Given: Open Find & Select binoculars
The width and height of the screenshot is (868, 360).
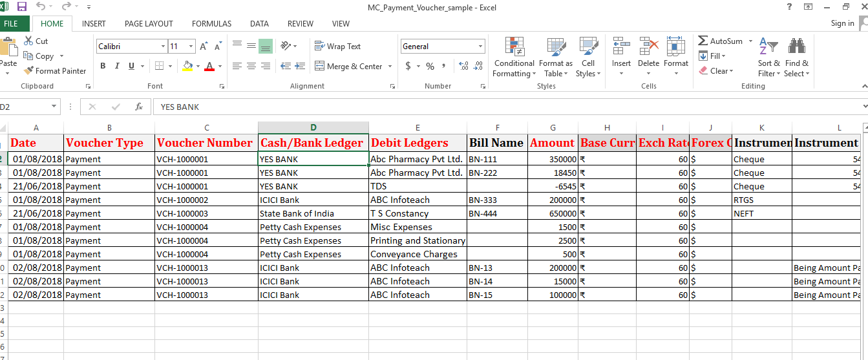Looking at the screenshot, I should pyautogui.click(x=796, y=58).
